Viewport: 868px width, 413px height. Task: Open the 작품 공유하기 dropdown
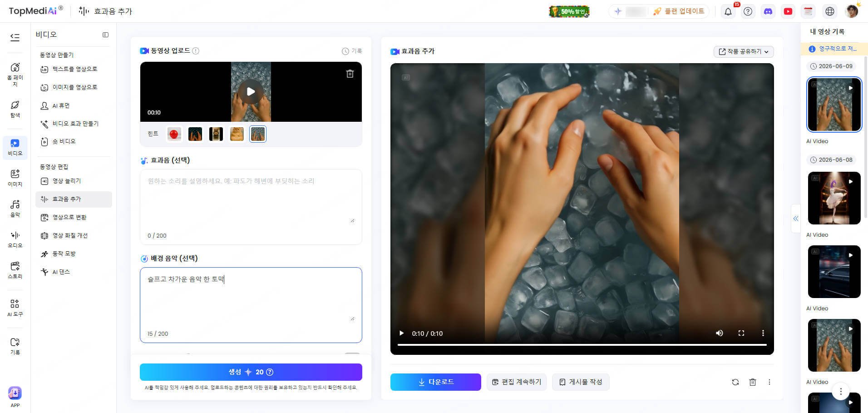click(744, 51)
